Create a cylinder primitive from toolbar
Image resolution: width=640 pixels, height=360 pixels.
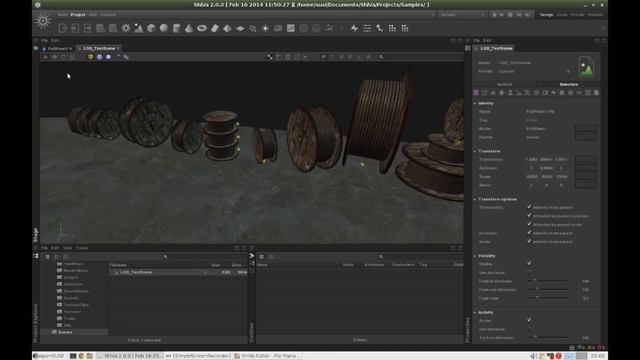pyautogui.click(x=177, y=28)
